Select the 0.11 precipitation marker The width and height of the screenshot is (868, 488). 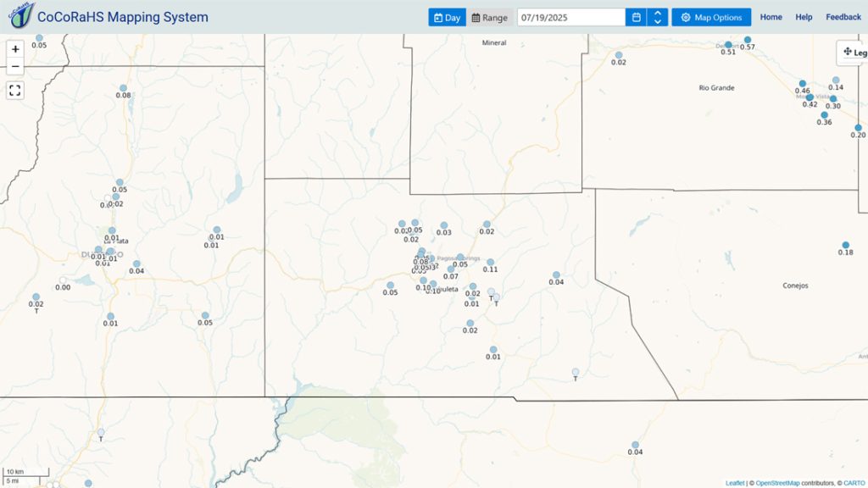490,263
